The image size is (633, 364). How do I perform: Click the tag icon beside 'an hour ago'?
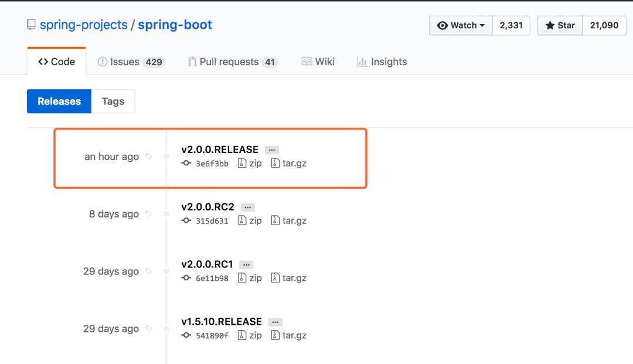click(x=148, y=156)
